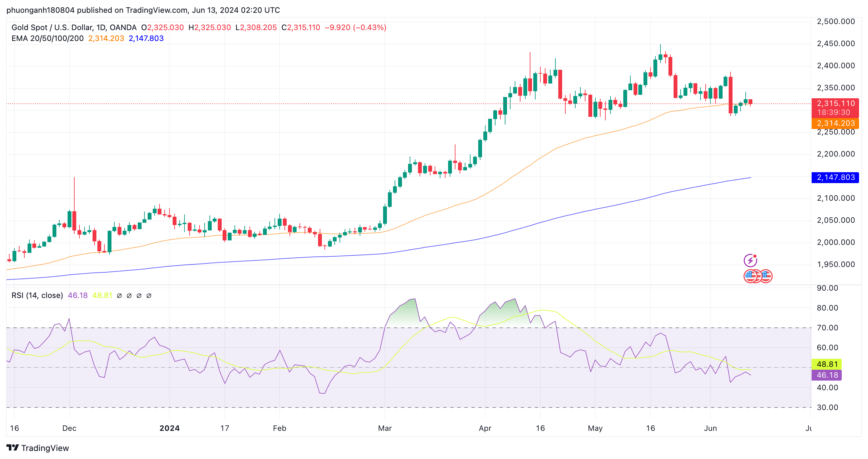Select the RSI (14, close) indicator label

tap(37, 295)
